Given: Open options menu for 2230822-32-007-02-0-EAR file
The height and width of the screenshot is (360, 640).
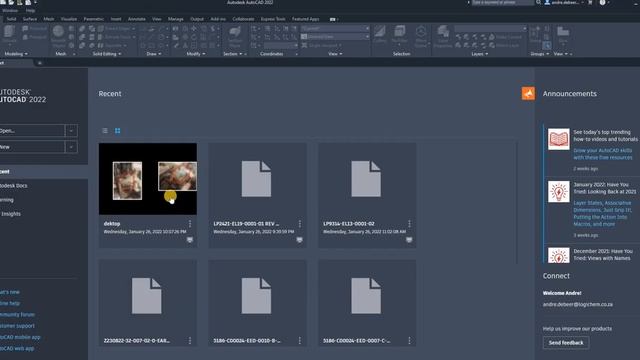Looking at the screenshot, I should [190, 340].
